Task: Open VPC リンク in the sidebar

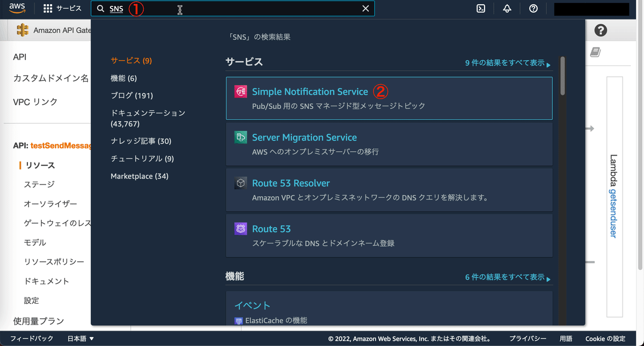Action: 35,102
